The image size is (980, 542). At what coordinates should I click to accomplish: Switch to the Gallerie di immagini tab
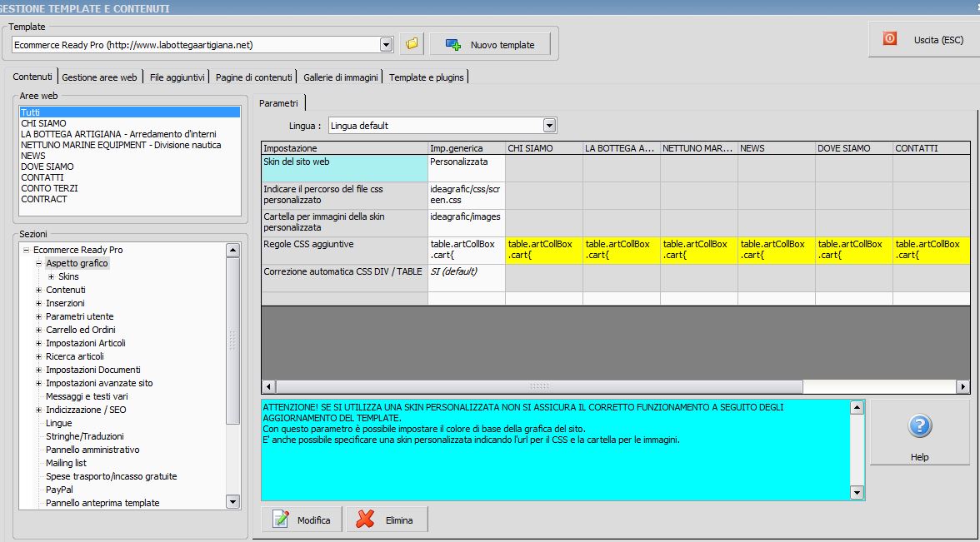[341, 77]
